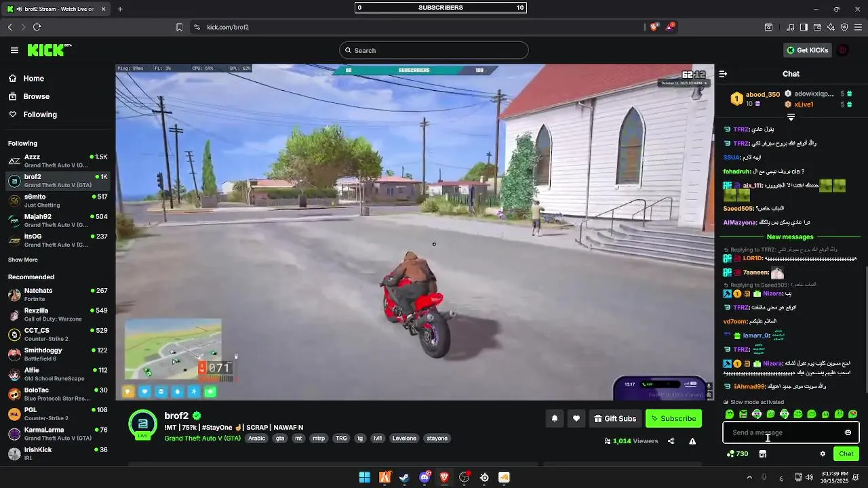Toggle the browser sidebar panel icon
This screenshot has height=488, width=868.
pyautogui.click(x=804, y=27)
